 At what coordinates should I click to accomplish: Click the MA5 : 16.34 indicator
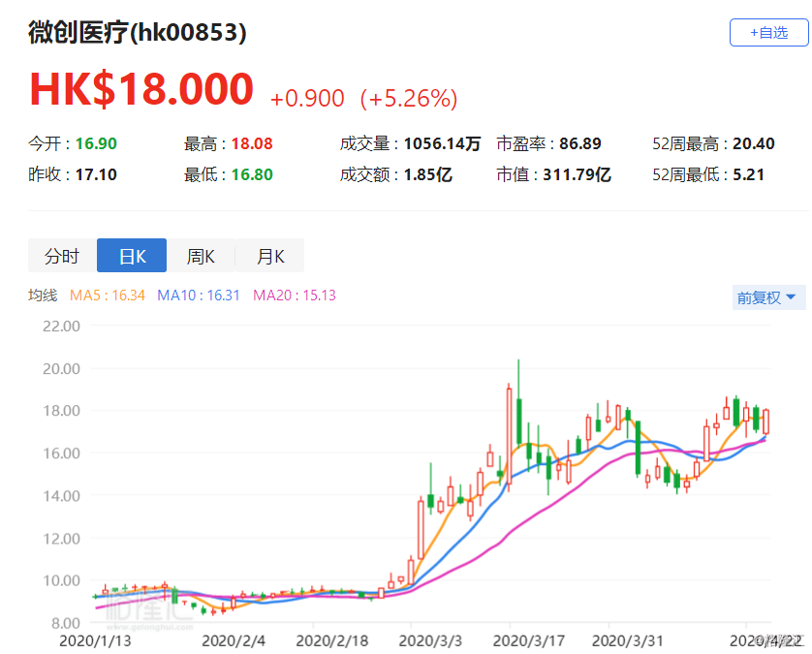click(108, 296)
